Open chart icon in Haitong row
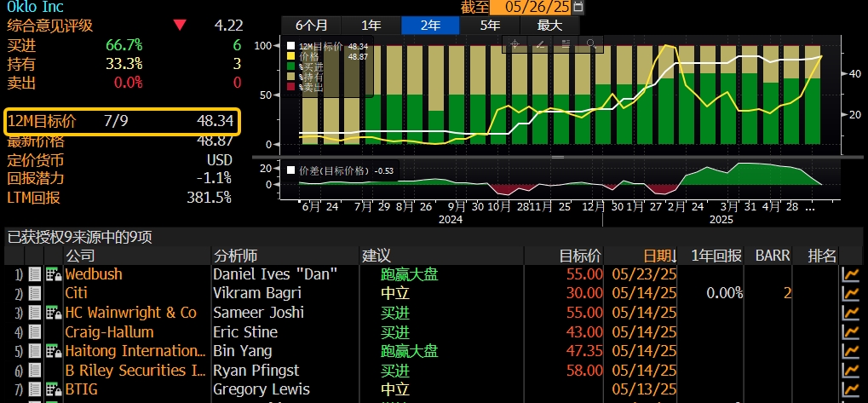This screenshot has height=403, width=868. 850,351
